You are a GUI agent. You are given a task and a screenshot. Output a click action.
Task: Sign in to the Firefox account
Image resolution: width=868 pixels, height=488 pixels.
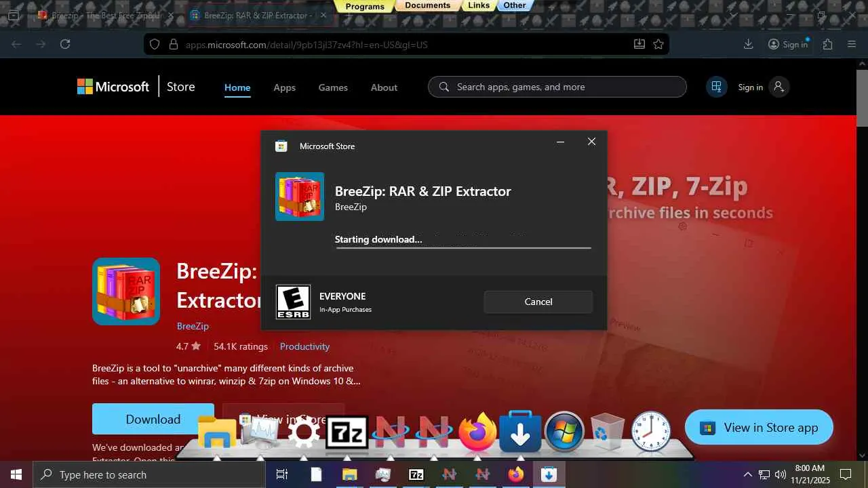coord(788,44)
